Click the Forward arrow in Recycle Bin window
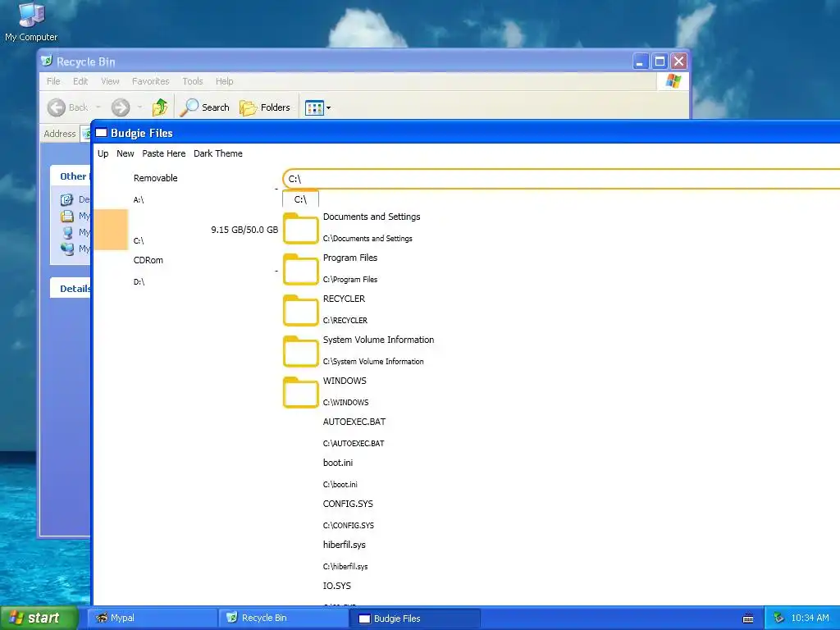 (121, 107)
